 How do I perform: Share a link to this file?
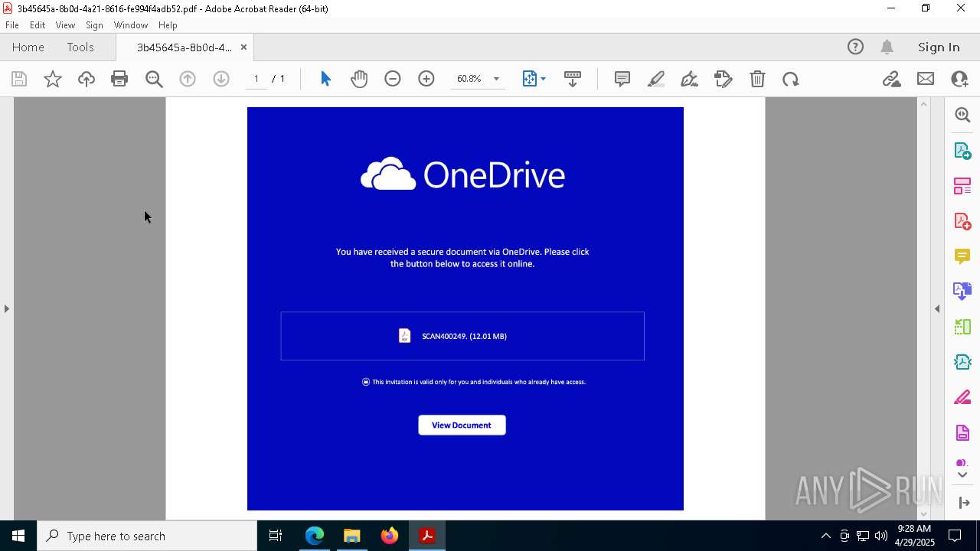click(891, 79)
